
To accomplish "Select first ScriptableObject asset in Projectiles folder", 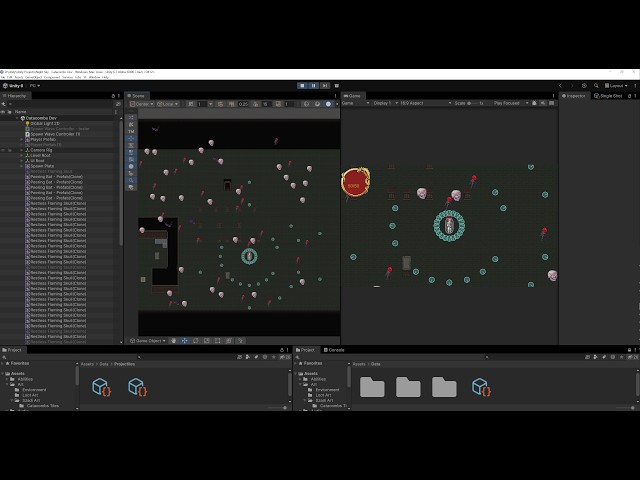I will [101, 387].
